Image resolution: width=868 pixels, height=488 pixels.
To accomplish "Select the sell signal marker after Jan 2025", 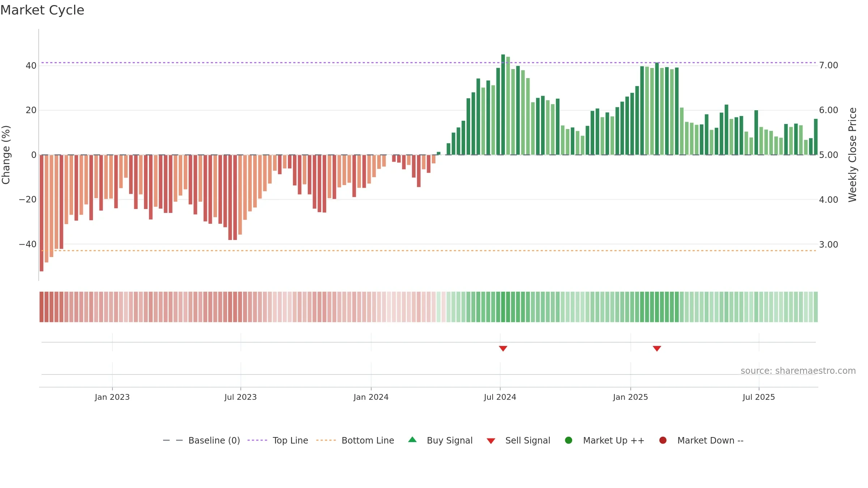I will click(657, 348).
